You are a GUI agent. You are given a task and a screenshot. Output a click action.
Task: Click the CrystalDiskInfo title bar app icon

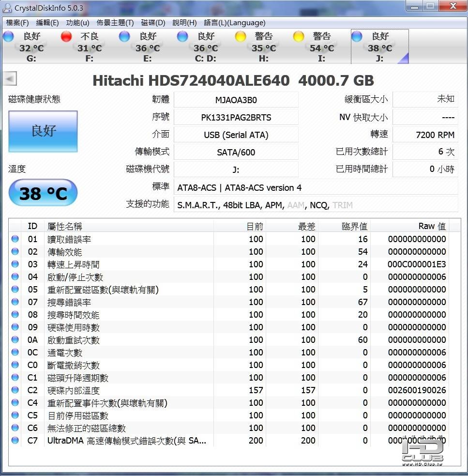click(x=7, y=8)
